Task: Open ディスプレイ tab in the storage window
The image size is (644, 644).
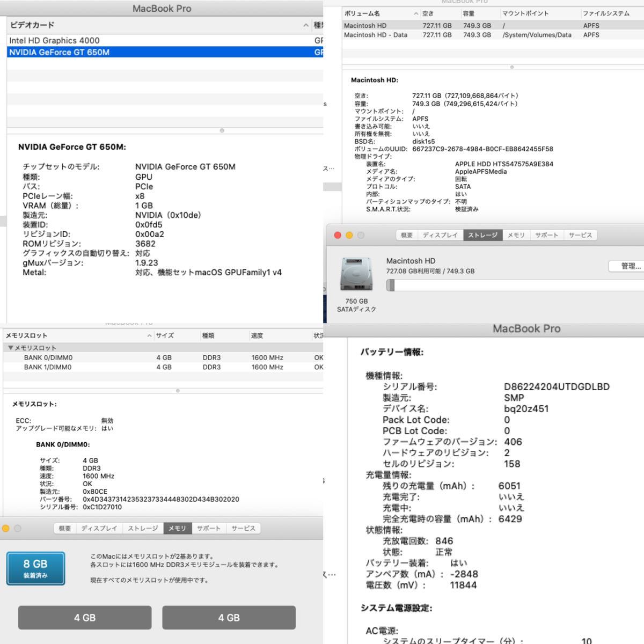Action: pyautogui.click(x=441, y=235)
